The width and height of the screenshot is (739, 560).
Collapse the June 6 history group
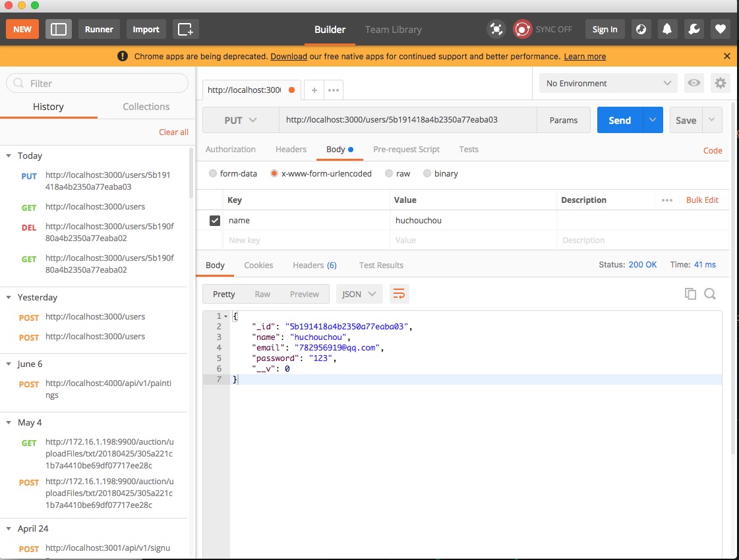coord(9,364)
